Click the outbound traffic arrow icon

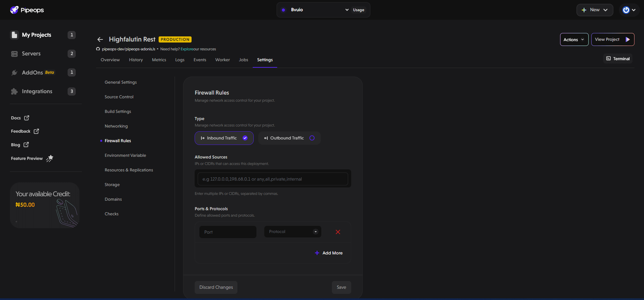coord(266,138)
